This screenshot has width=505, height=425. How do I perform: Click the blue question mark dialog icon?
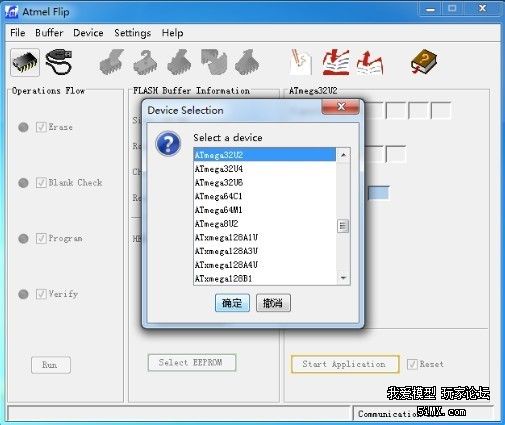(168, 143)
